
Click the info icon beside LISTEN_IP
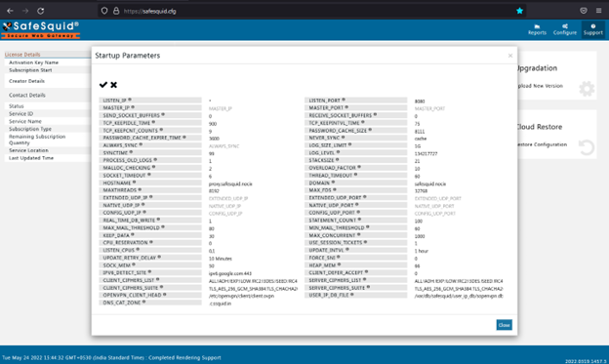[x=130, y=100]
